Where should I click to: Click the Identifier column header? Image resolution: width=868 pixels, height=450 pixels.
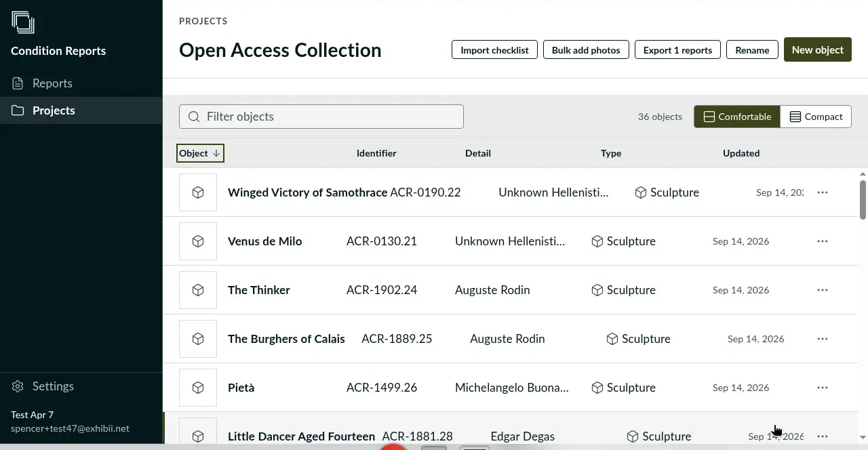[x=376, y=153]
